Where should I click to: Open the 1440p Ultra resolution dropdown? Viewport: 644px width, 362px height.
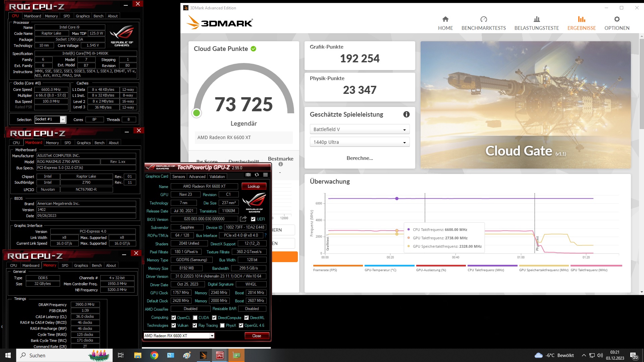(x=360, y=142)
